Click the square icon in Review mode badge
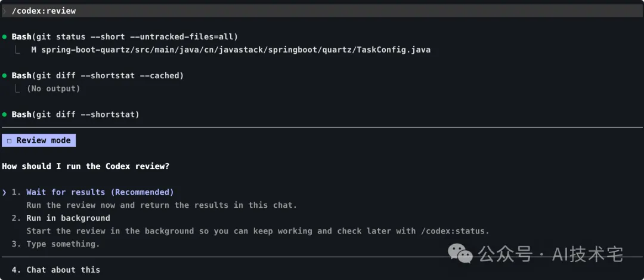Image resolution: width=644 pixels, height=280 pixels. [x=9, y=141]
